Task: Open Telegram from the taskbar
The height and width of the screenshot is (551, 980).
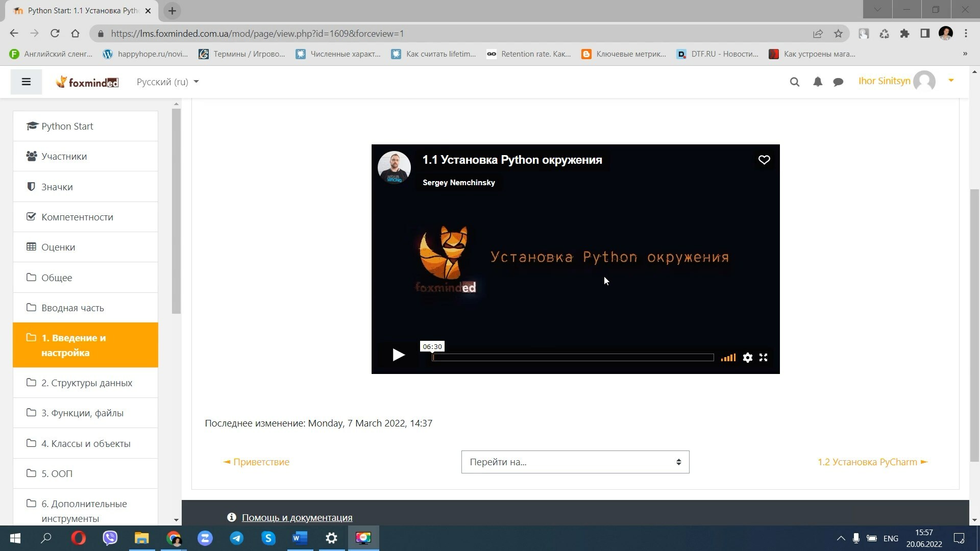Action: pyautogui.click(x=237, y=538)
